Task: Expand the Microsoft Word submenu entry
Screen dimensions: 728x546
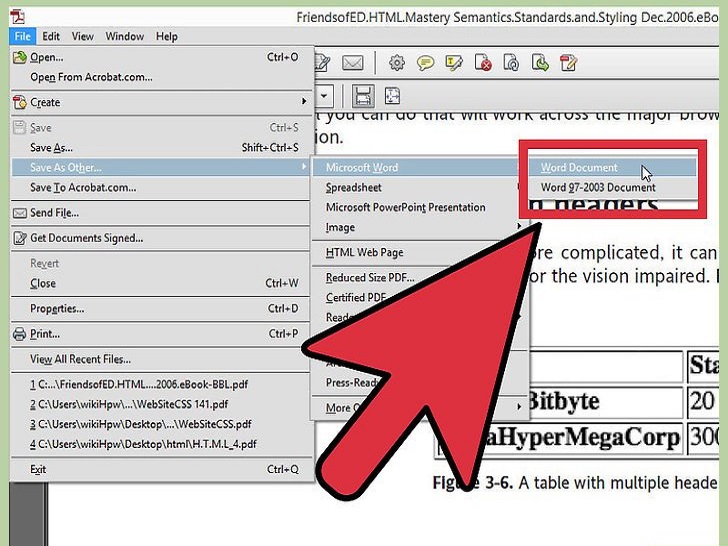Action: click(416, 168)
